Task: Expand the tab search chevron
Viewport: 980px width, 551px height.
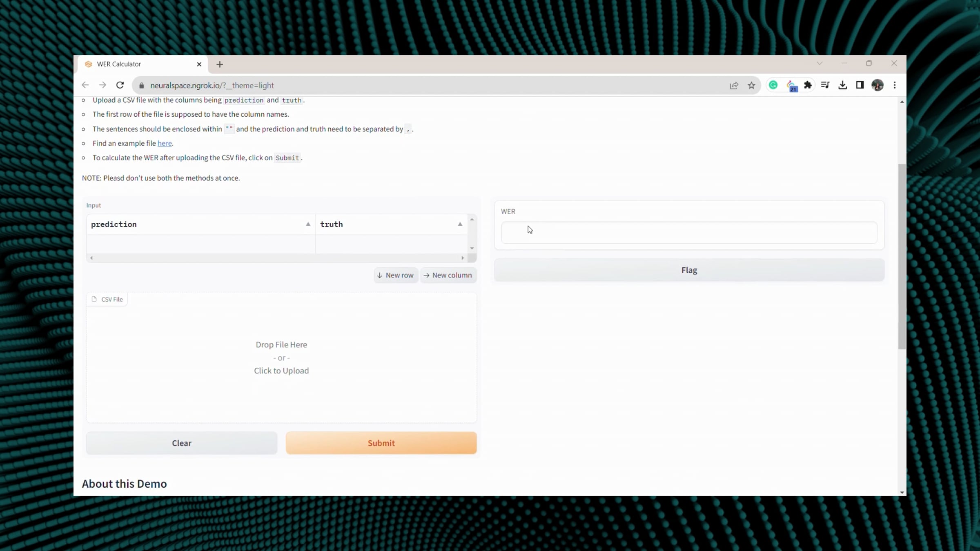Action: point(820,63)
